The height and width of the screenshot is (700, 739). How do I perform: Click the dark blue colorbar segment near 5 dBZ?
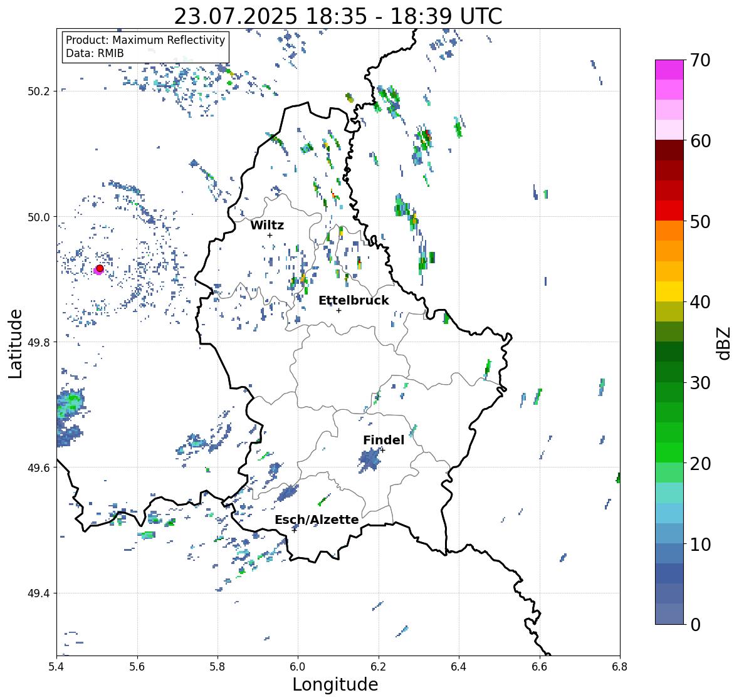point(669,574)
